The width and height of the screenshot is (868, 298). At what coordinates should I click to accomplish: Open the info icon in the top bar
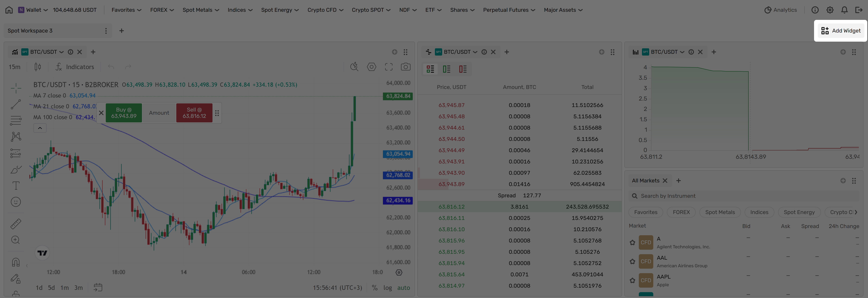pyautogui.click(x=815, y=10)
